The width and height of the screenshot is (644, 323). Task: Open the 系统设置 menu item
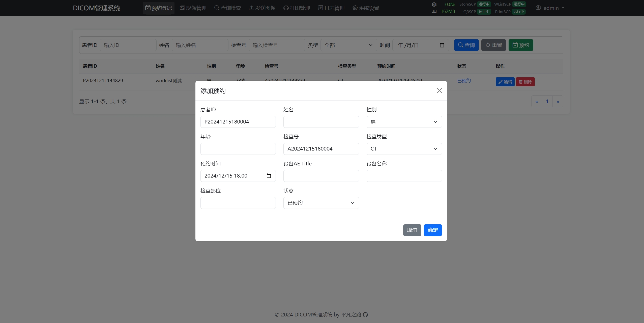point(366,8)
